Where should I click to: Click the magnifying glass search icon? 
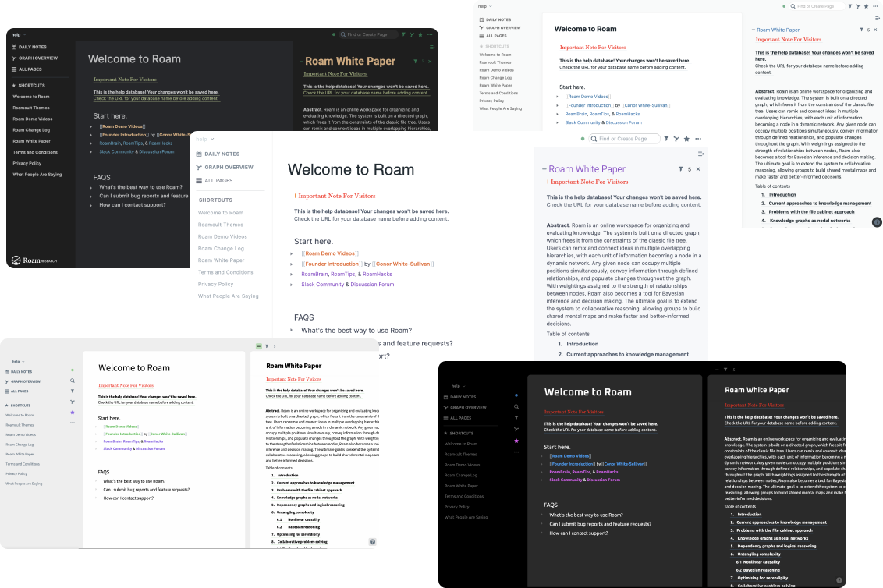point(594,139)
